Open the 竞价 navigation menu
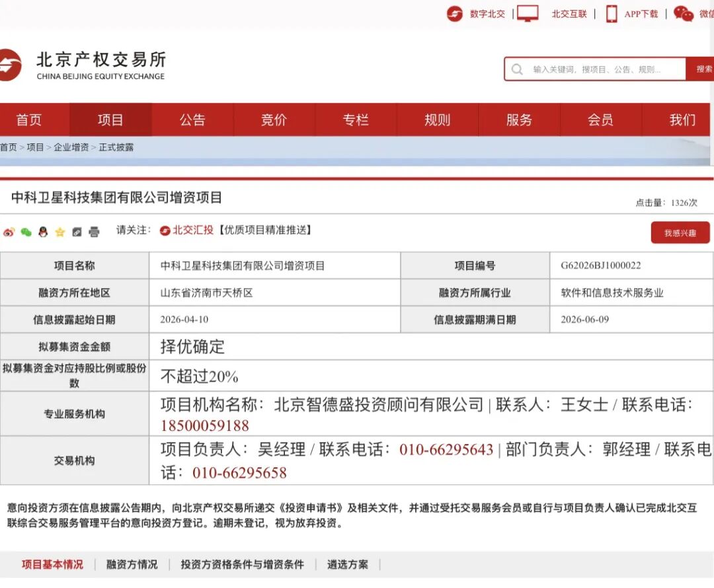714x588 pixels. [274, 120]
